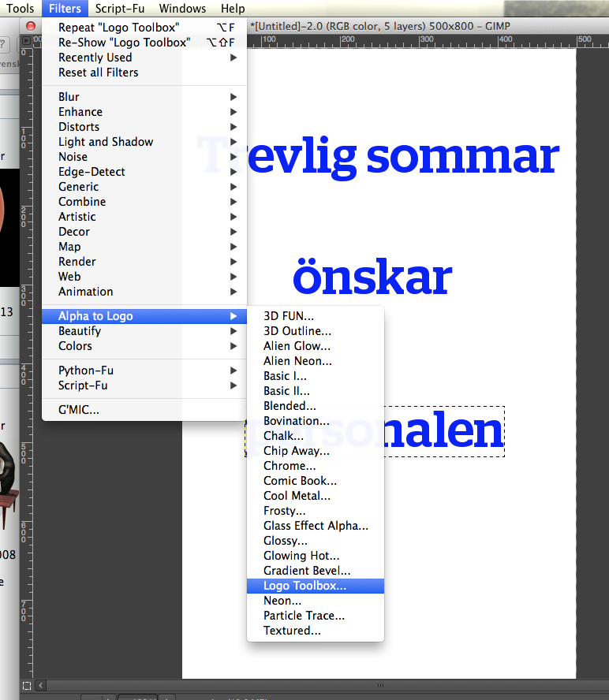609x700 pixels.
Task: Open the Neon logo dialog
Action: [x=316, y=601]
